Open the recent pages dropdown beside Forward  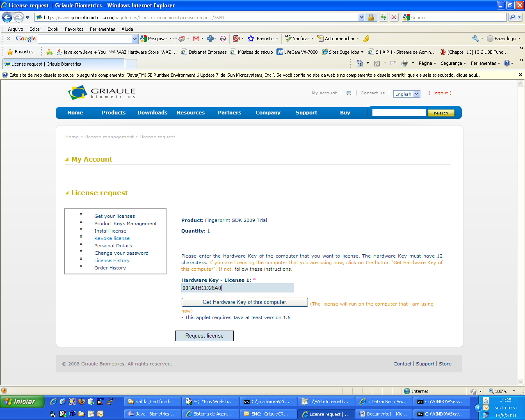[27, 18]
